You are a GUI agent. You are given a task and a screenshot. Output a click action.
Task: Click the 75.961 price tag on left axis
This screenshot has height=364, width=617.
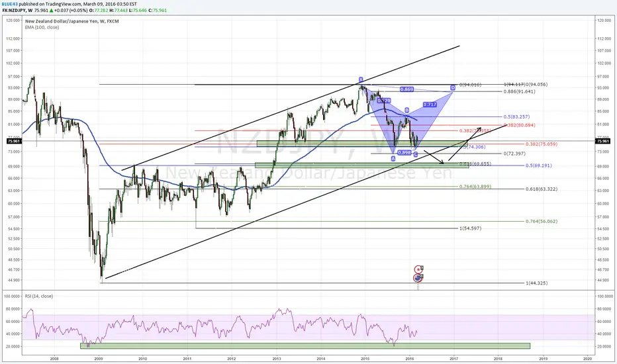pyautogui.click(x=13, y=141)
